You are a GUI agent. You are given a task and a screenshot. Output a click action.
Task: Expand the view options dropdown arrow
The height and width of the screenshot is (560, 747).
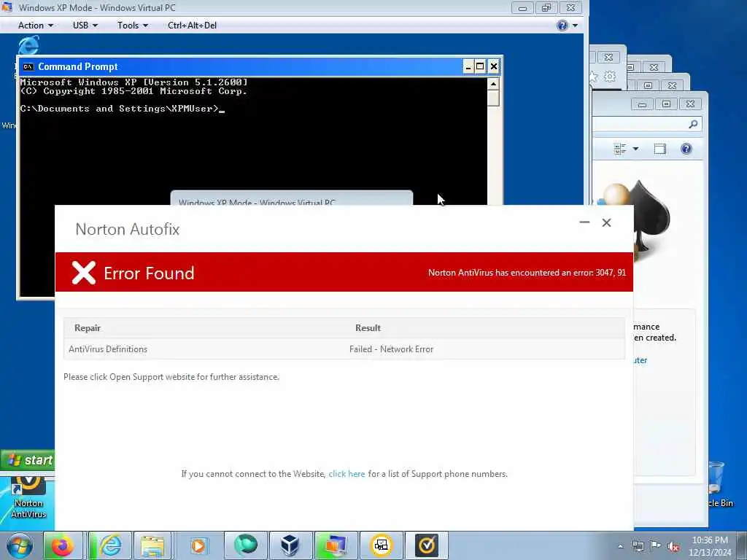635,149
